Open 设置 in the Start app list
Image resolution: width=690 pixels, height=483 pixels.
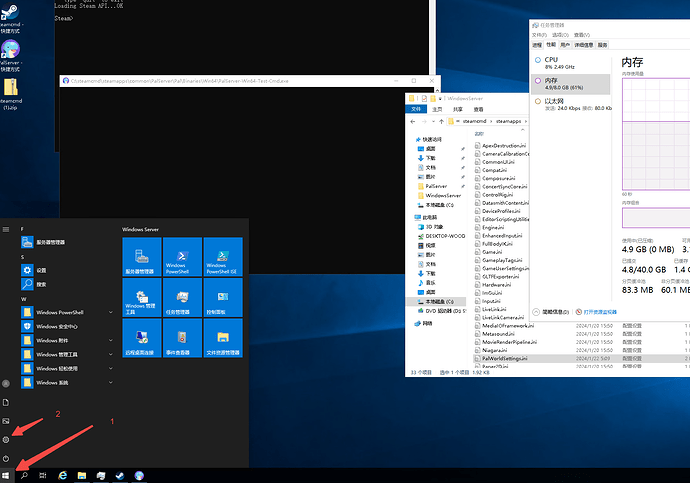point(66,270)
